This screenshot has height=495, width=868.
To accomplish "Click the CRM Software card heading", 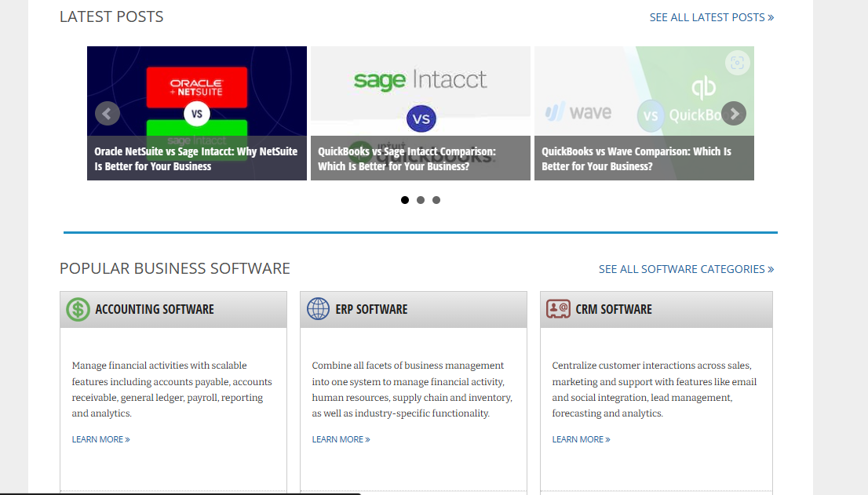I will click(614, 309).
